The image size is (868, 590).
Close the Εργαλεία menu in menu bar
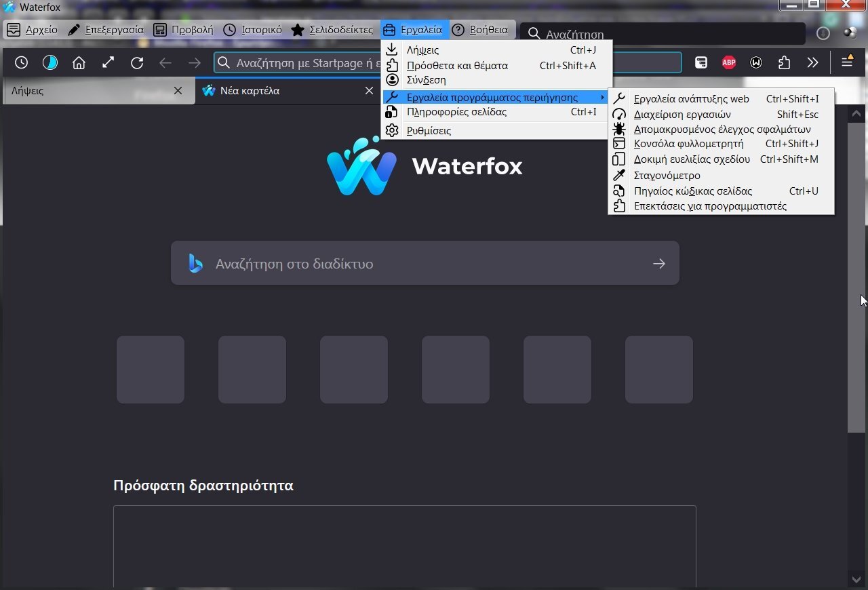point(414,30)
